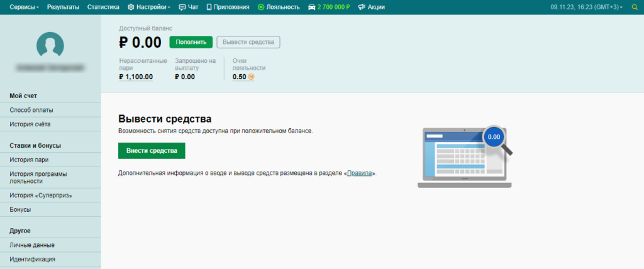This screenshot has width=644, height=269.
Task: Click the Вывести средства outlined button
Action: coord(248,42)
